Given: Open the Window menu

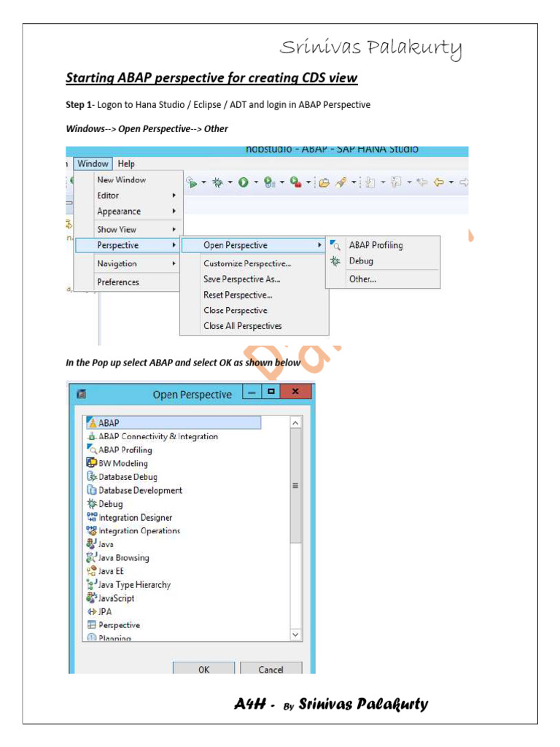Looking at the screenshot, I should (93, 163).
